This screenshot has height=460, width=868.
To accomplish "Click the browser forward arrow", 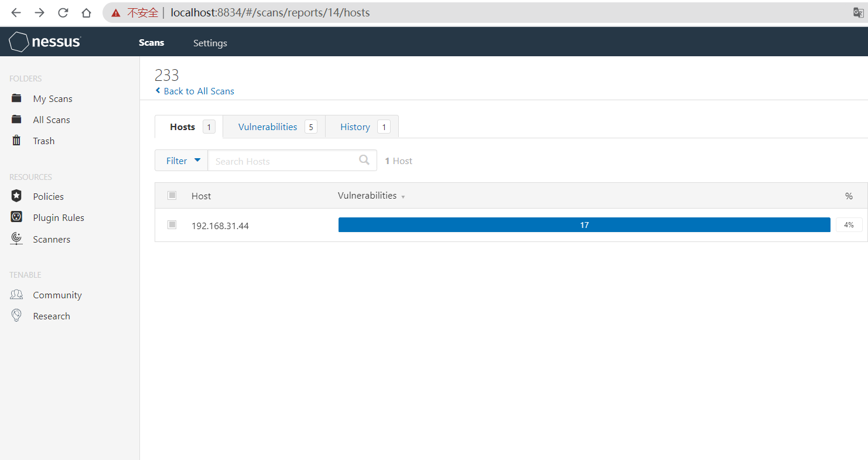I will coord(39,12).
